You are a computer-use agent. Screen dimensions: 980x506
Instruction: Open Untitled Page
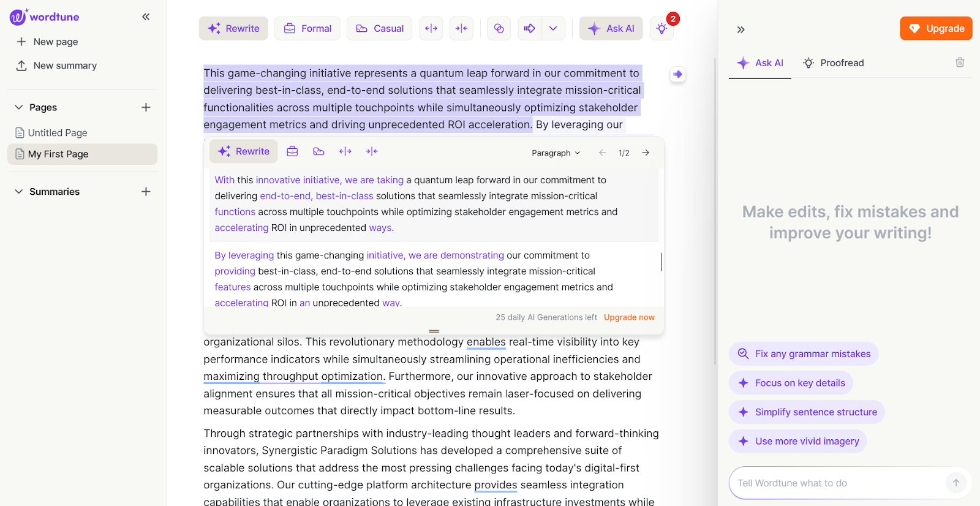[x=82, y=132]
